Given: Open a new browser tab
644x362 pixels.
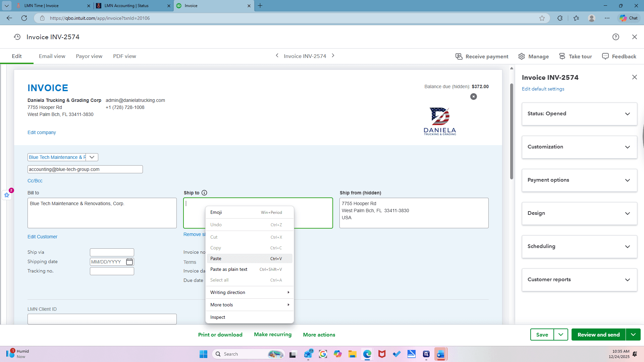Looking at the screenshot, I should pos(260,6).
